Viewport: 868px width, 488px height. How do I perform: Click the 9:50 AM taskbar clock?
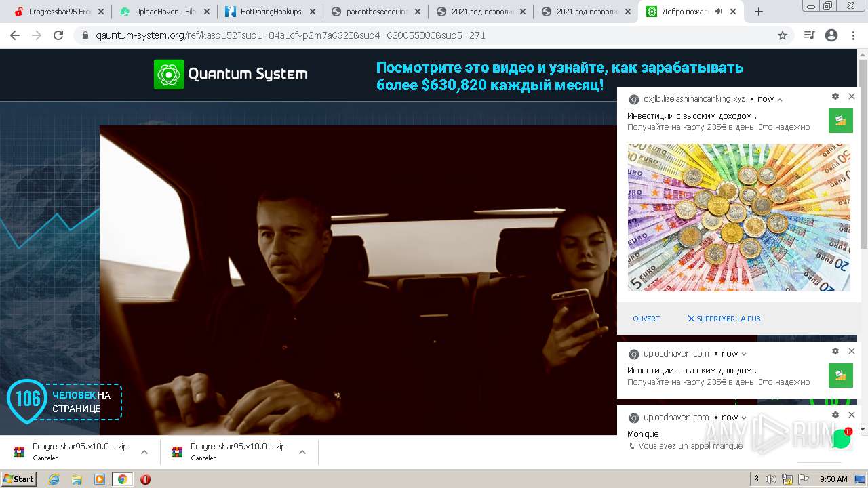[833, 479]
